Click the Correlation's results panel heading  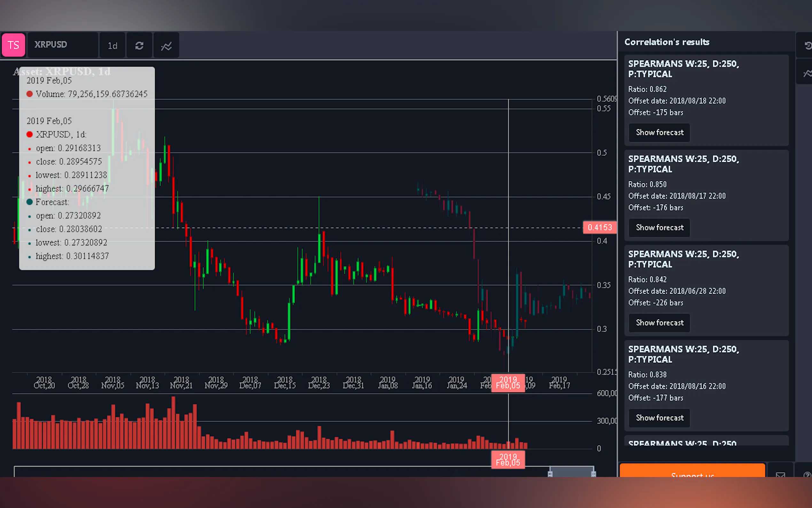pos(667,42)
